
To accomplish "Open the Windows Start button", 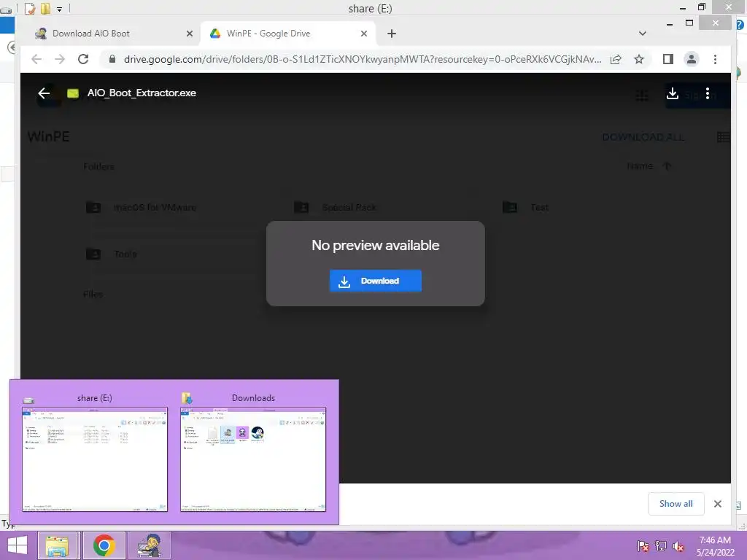I will [18, 545].
